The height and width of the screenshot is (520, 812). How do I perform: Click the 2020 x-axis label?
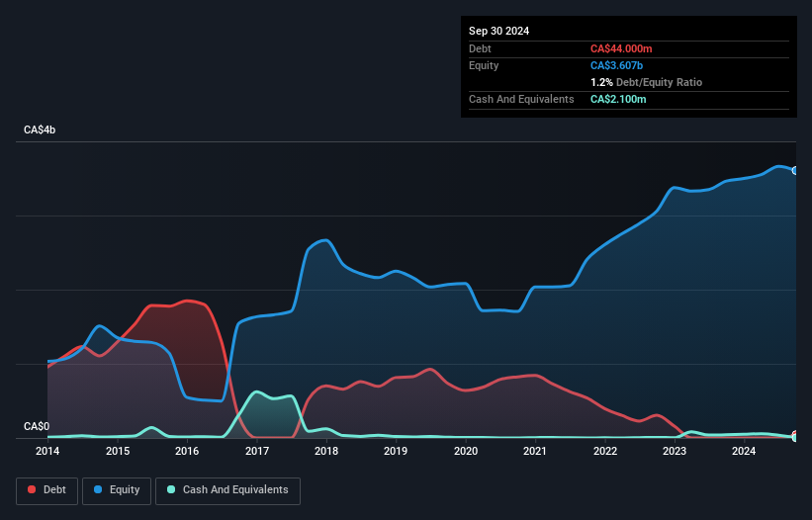tap(466, 451)
